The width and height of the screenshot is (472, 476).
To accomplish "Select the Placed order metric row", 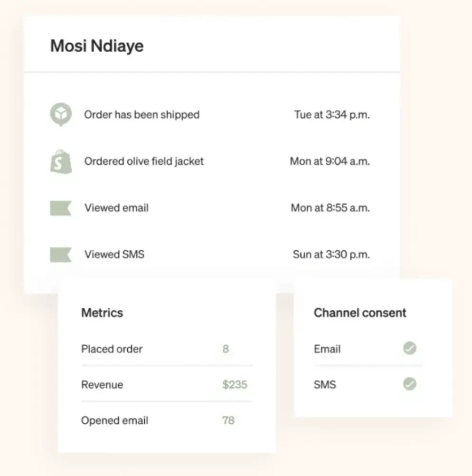I will (x=112, y=349).
